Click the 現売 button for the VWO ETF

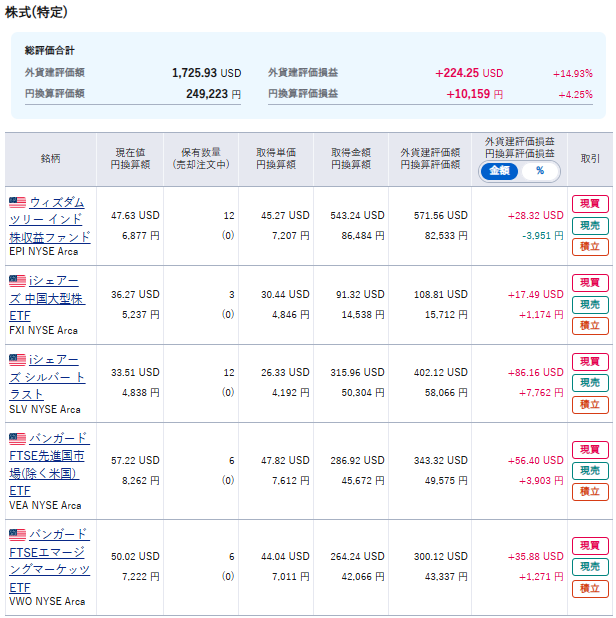coord(590,567)
